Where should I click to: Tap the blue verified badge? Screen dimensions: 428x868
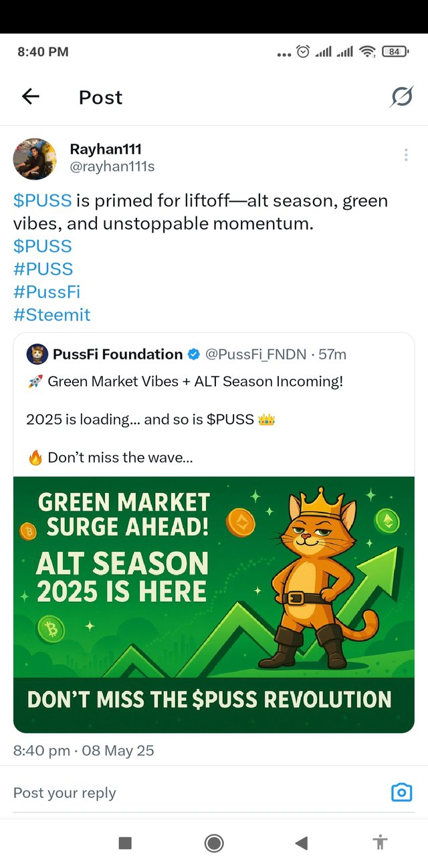point(194,354)
